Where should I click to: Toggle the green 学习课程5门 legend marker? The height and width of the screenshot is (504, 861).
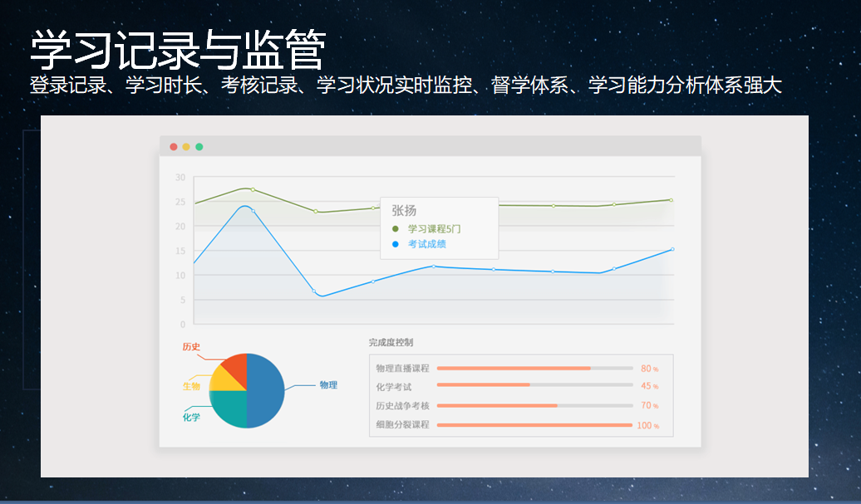(x=396, y=228)
